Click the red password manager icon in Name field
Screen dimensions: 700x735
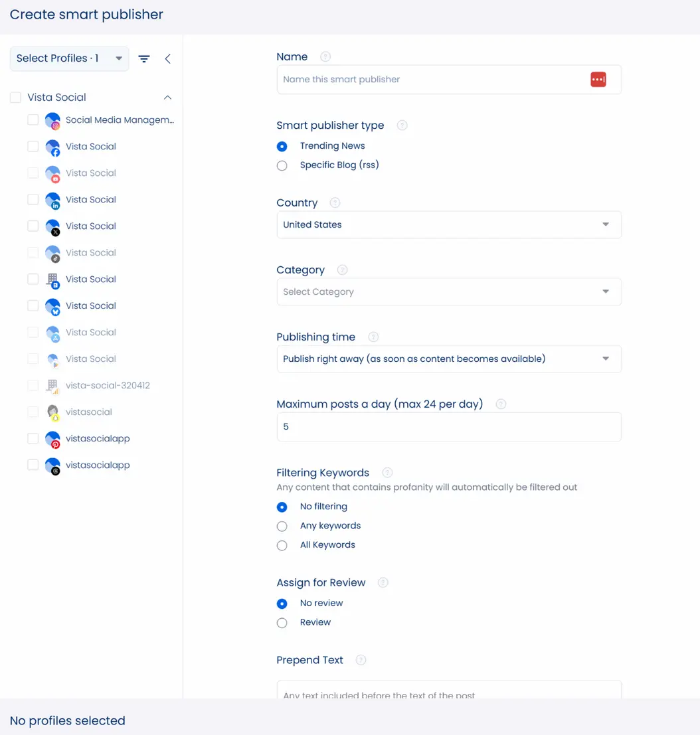(598, 80)
